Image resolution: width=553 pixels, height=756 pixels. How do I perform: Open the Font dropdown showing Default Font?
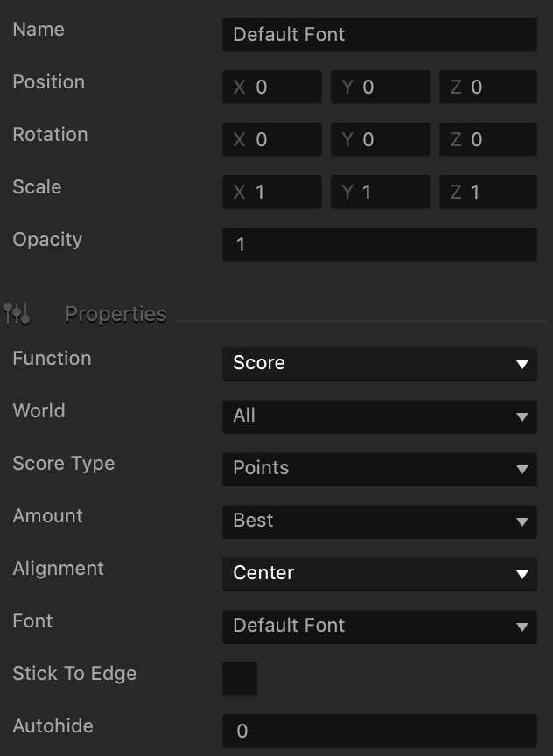380,626
